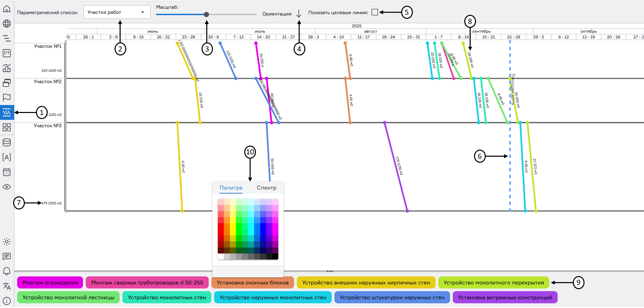The image size is (644, 308).
Task: Switch to the 'Спектр' tab
Action: 266,188
